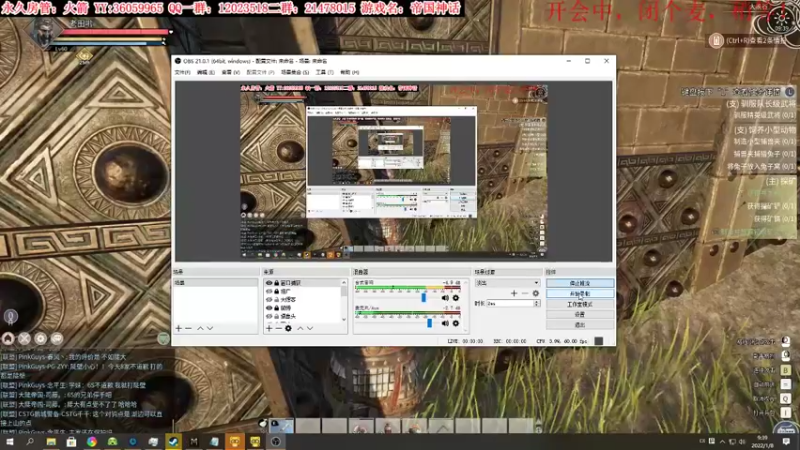Screen dimensions: 800x450
Task: Open the File (F) menu in OBS
Action: [x=182, y=72]
